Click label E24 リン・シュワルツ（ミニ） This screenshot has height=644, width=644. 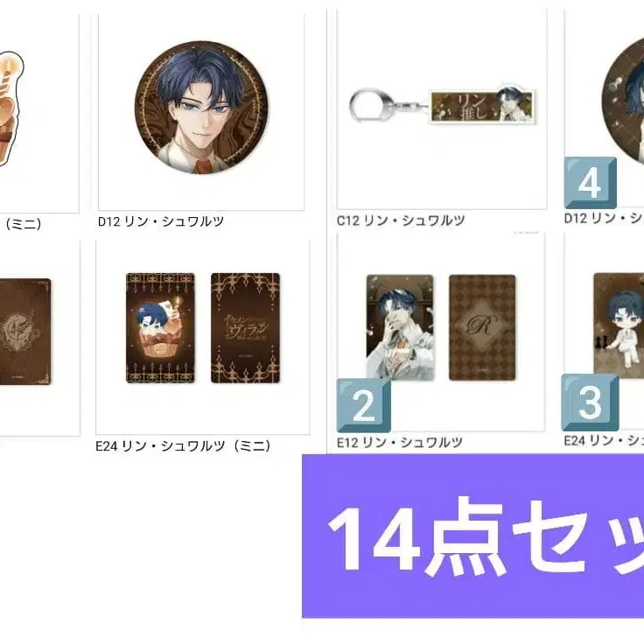coord(183,445)
